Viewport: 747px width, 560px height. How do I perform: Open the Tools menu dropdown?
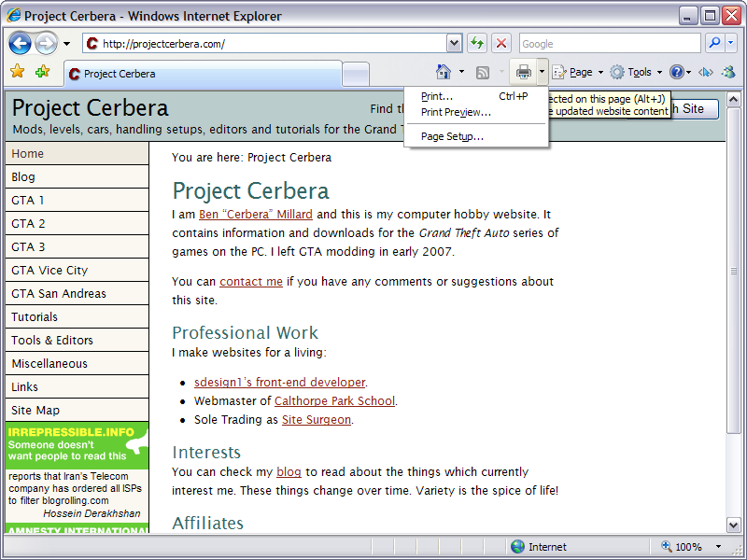pos(639,72)
